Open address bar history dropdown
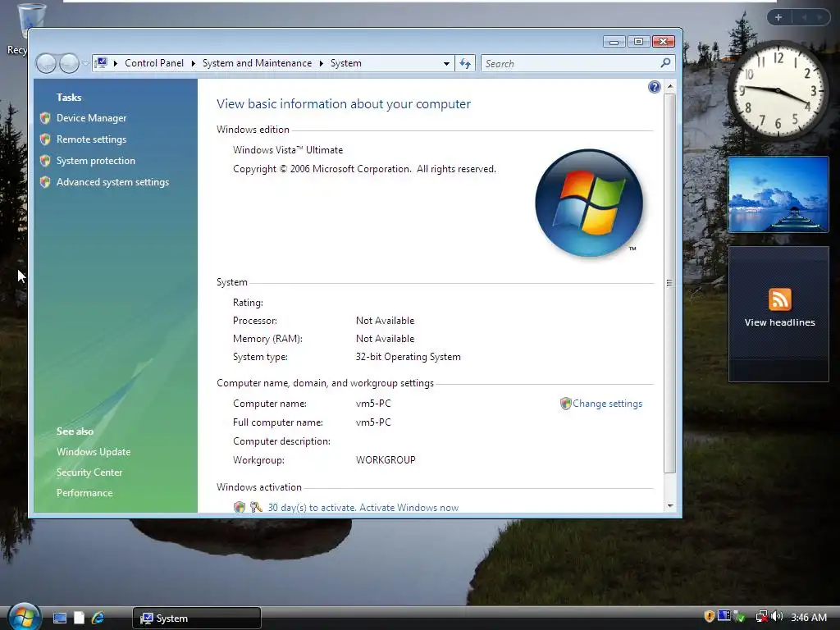Viewport: 840px width, 630px height. coord(446,63)
